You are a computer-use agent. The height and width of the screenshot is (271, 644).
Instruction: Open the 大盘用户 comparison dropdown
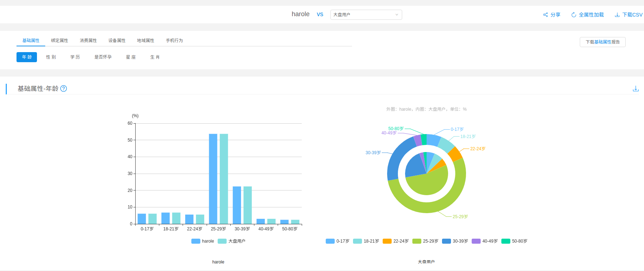[x=366, y=15]
